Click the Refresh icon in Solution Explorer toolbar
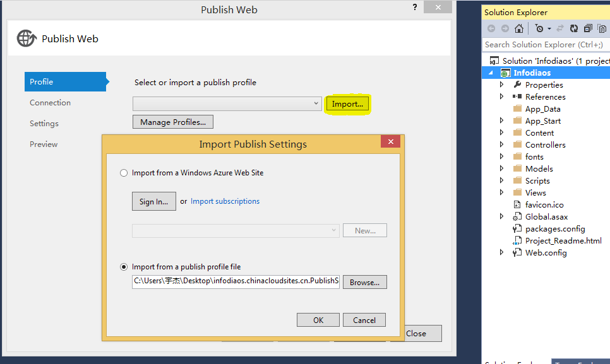610x364 pixels. [x=574, y=28]
